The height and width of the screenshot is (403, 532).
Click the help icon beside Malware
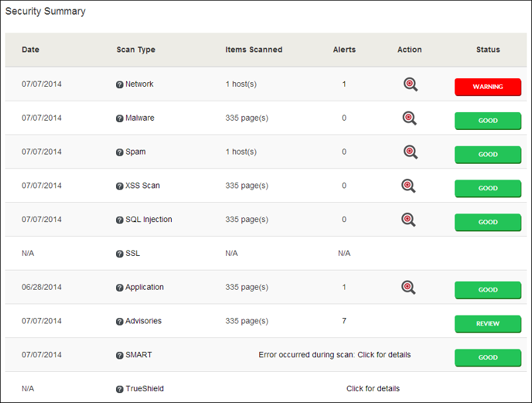(x=119, y=118)
